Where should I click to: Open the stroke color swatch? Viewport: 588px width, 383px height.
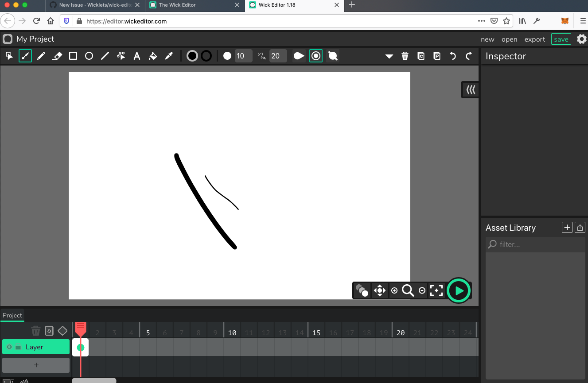(x=207, y=56)
